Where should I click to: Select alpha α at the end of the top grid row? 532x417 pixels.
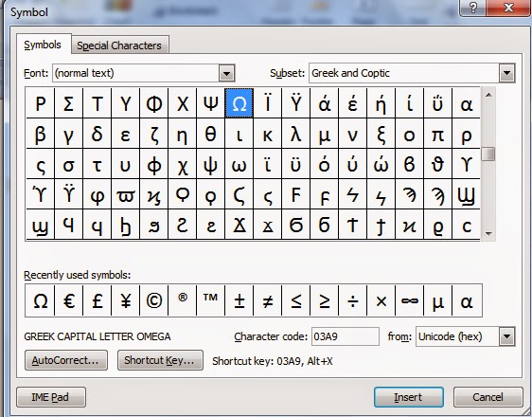pos(466,103)
